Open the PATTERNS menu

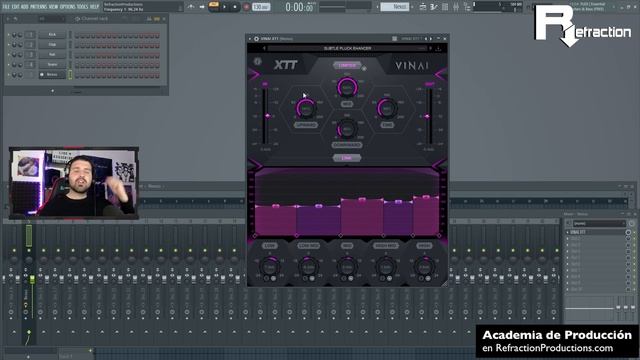(39, 7)
